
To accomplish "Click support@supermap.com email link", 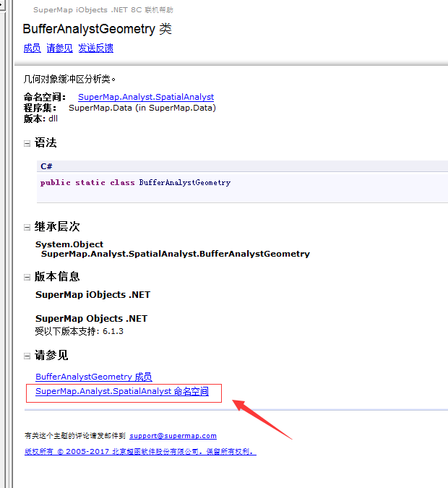I will pos(173,436).
